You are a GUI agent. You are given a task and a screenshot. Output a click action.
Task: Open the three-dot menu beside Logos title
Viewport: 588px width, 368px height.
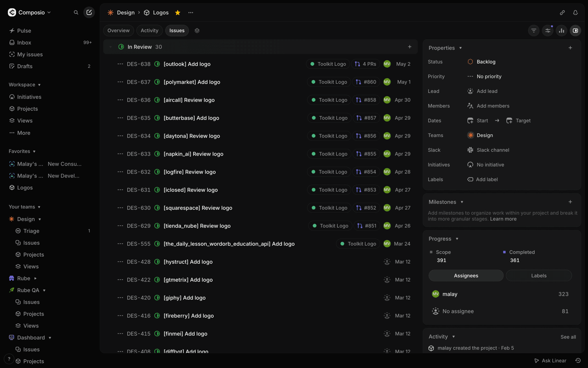pyautogui.click(x=191, y=12)
